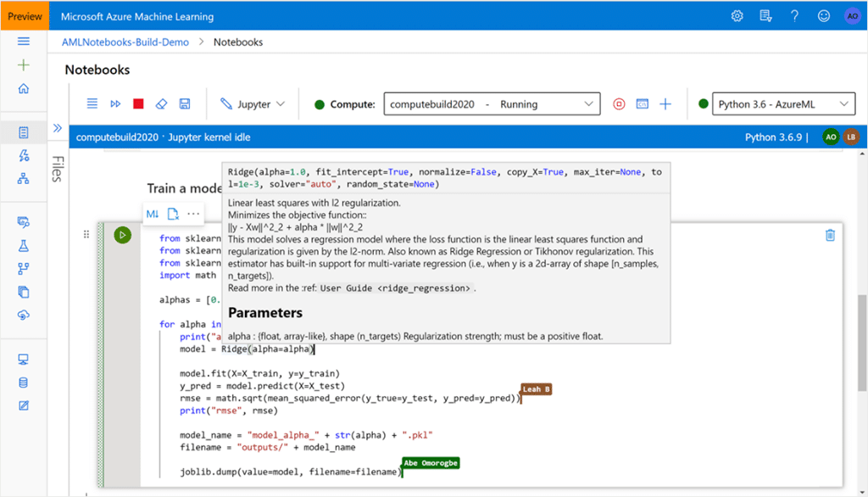Open the notifications list icon in the header
The width and height of the screenshot is (868, 497).
(765, 16)
